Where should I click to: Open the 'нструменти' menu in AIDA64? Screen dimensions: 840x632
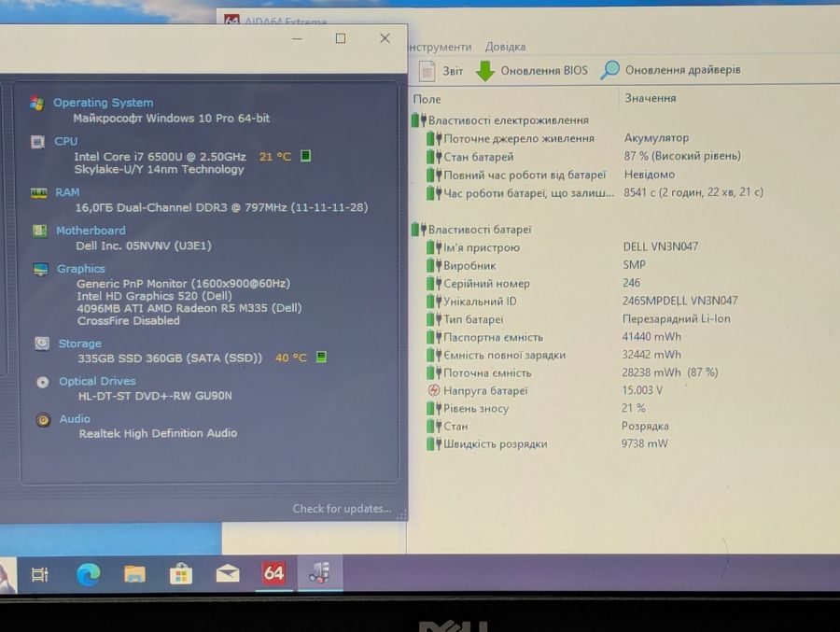point(441,48)
